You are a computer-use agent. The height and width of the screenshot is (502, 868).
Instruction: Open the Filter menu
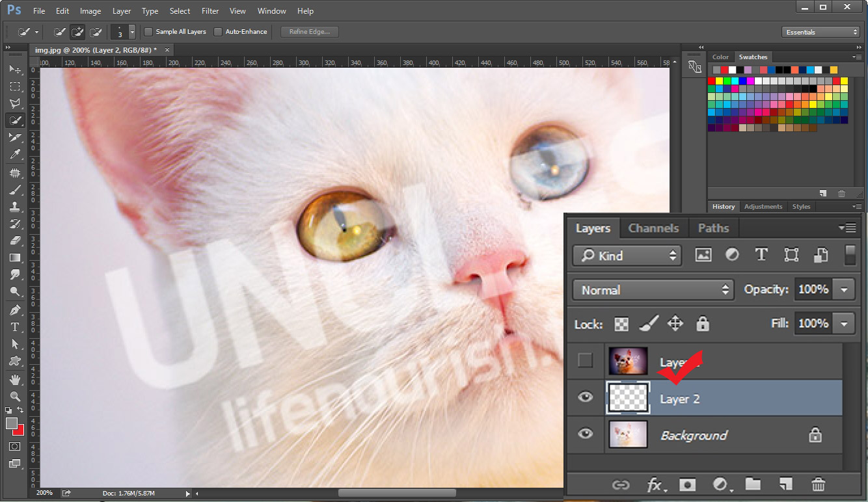(x=210, y=11)
